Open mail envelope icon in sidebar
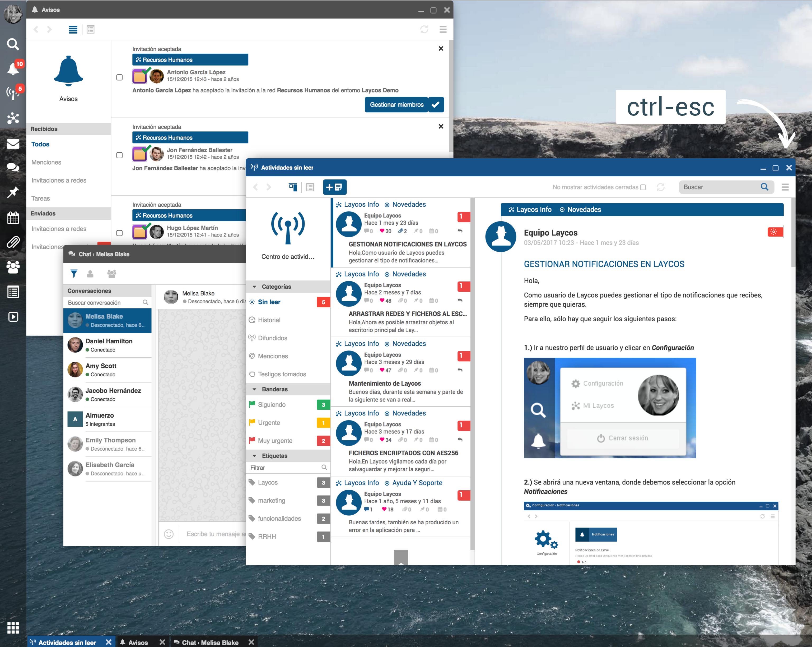This screenshot has width=812, height=647. coord(13,144)
